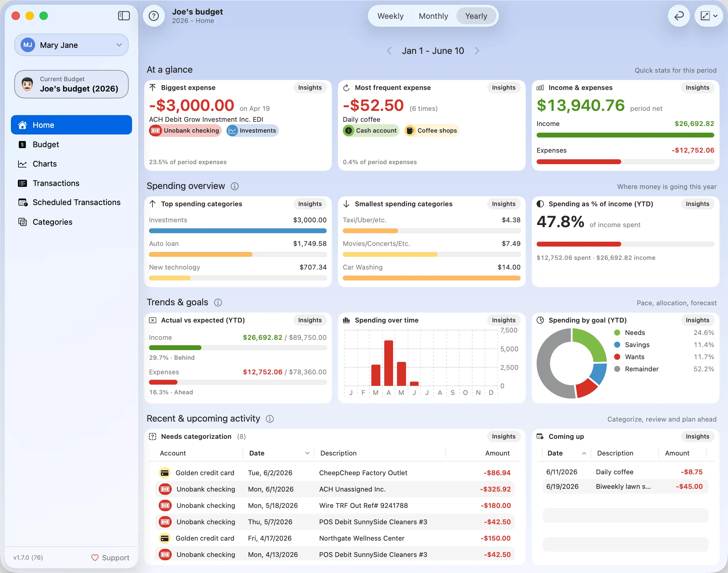Click the Investments category tag
728x573 pixels.
[x=253, y=131]
